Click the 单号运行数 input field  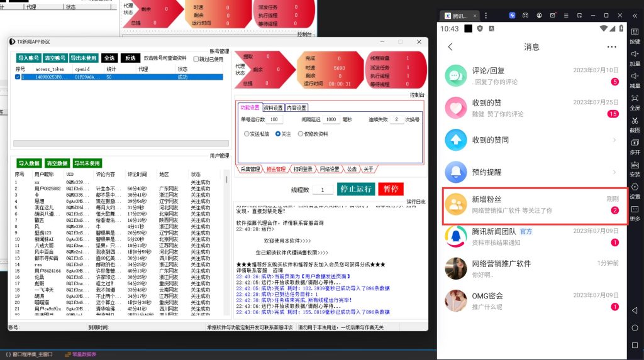point(275,119)
